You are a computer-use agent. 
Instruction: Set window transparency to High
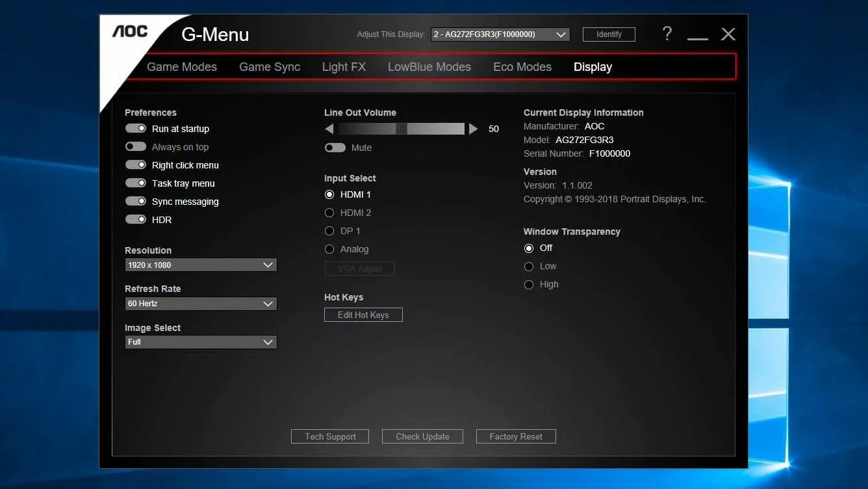pos(529,284)
